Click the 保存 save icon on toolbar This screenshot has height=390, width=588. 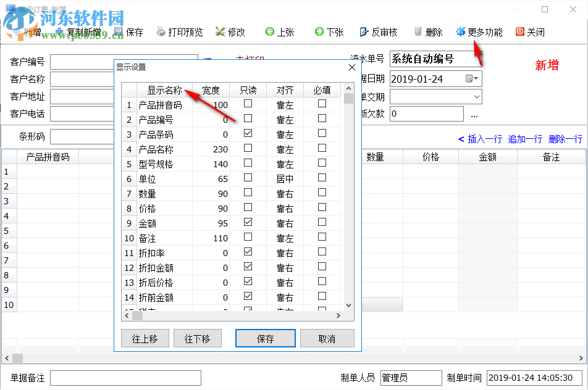133,31
